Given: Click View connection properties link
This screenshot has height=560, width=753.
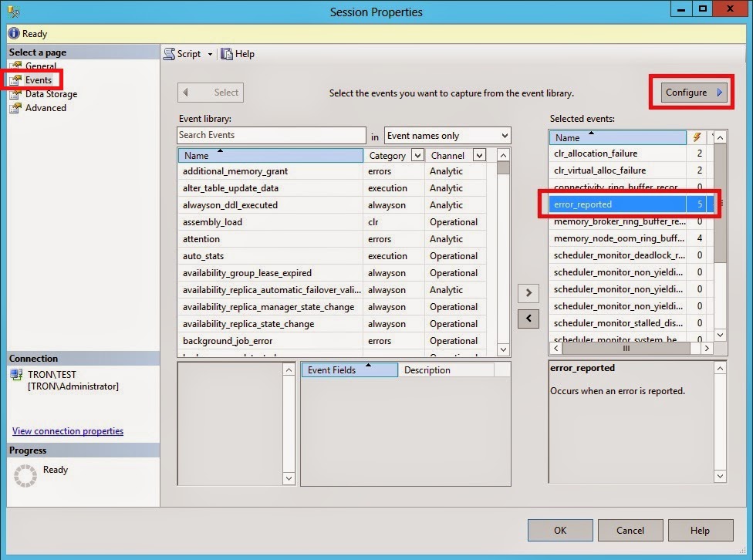Looking at the screenshot, I should pos(68,431).
